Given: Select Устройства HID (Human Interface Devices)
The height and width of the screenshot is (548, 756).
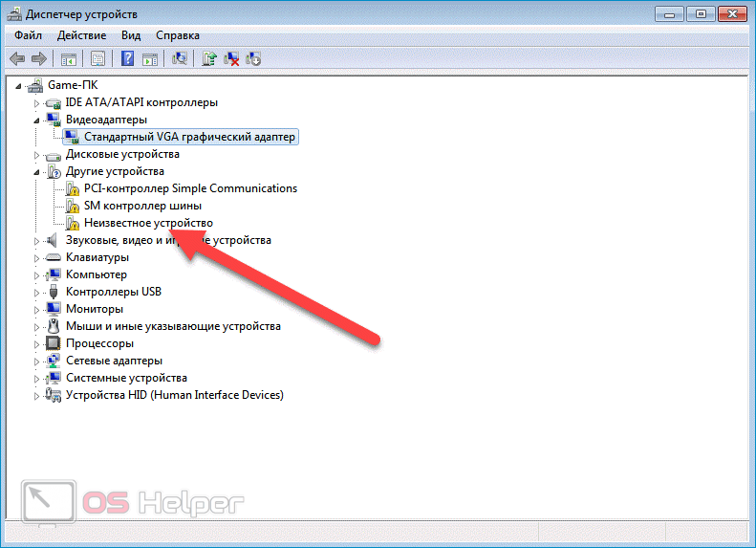Looking at the screenshot, I should (x=175, y=395).
